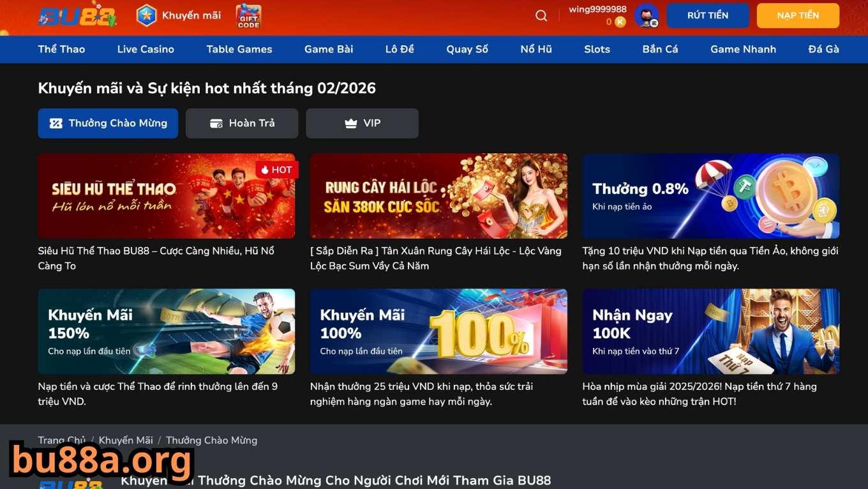Image resolution: width=868 pixels, height=489 pixels.
Task: Click the Khuyến mãi star badge icon
Action: coord(146,16)
